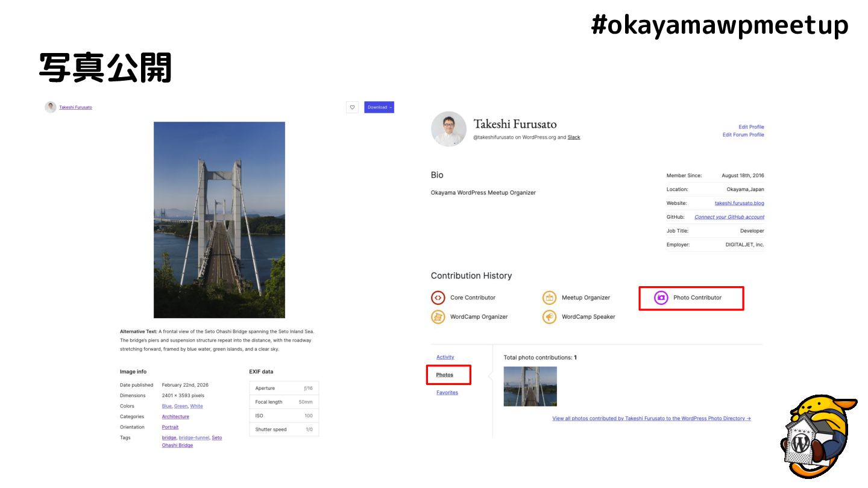
Task: Click the Blue color link
Action: click(166, 406)
